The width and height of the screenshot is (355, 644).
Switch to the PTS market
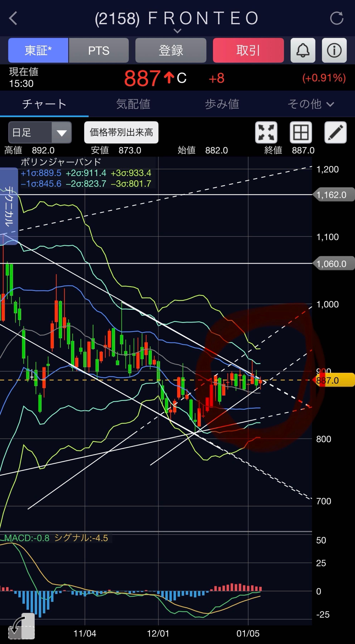(x=99, y=50)
